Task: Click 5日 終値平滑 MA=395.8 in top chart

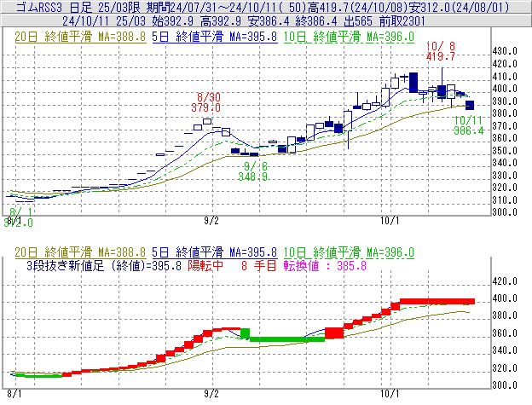Action: [215, 37]
